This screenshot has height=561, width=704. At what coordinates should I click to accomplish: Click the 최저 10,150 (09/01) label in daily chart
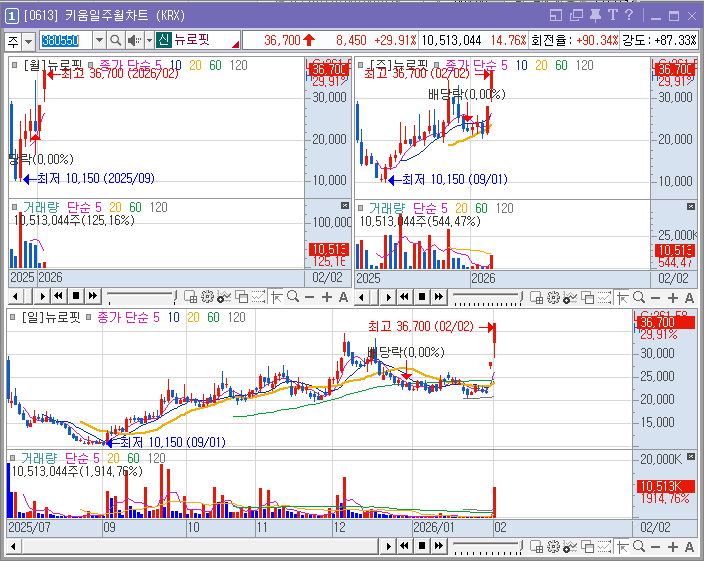[x=172, y=442]
